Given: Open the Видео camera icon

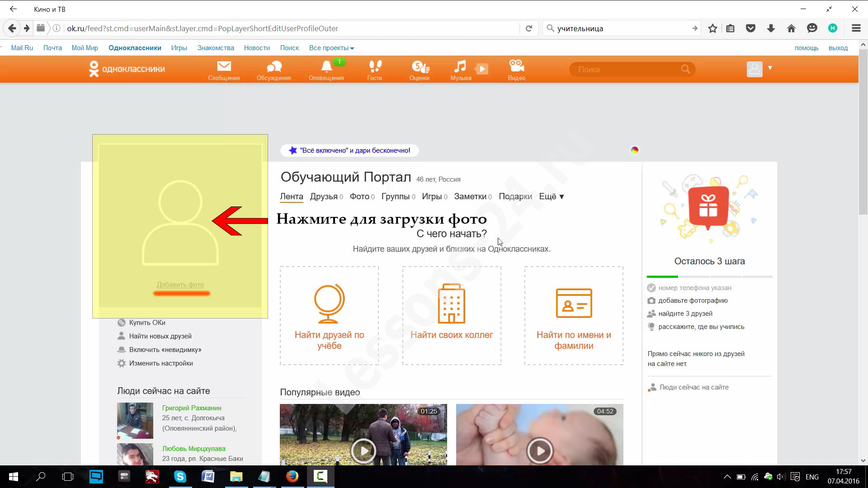Looking at the screenshot, I should click(x=516, y=70).
